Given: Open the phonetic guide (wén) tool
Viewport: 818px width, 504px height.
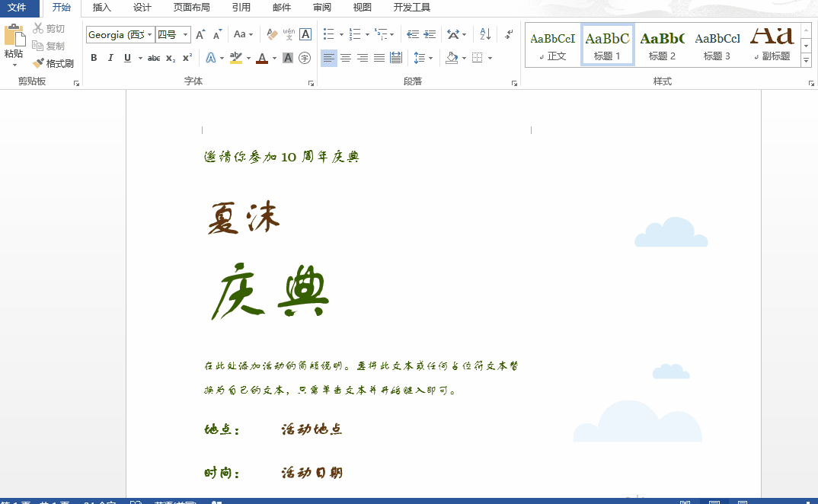Looking at the screenshot, I should (289, 34).
